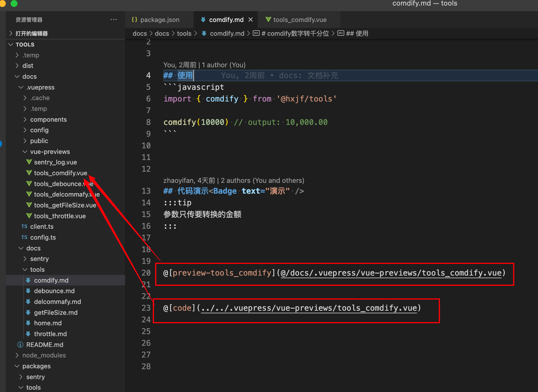The width and height of the screenshot is (538, 392).
Task: Click the Vue icon beside sentry_log.vue
Action: click(x=29, y=162)
